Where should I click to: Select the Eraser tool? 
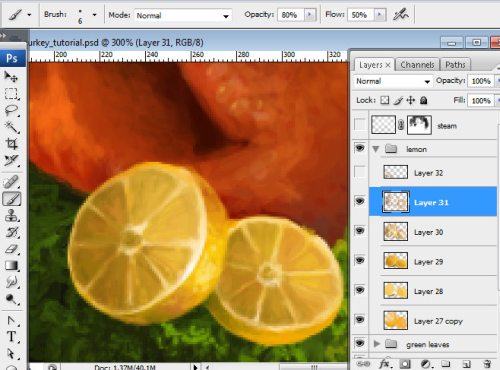[x=11, y=249]
